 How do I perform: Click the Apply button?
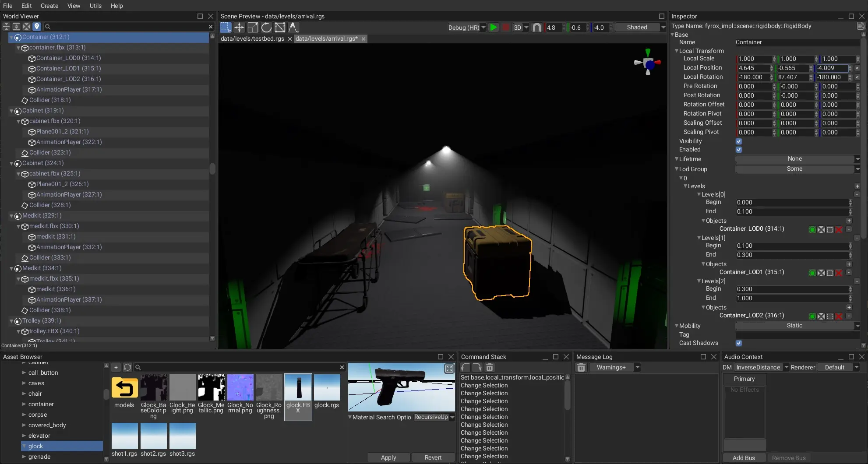388,457
